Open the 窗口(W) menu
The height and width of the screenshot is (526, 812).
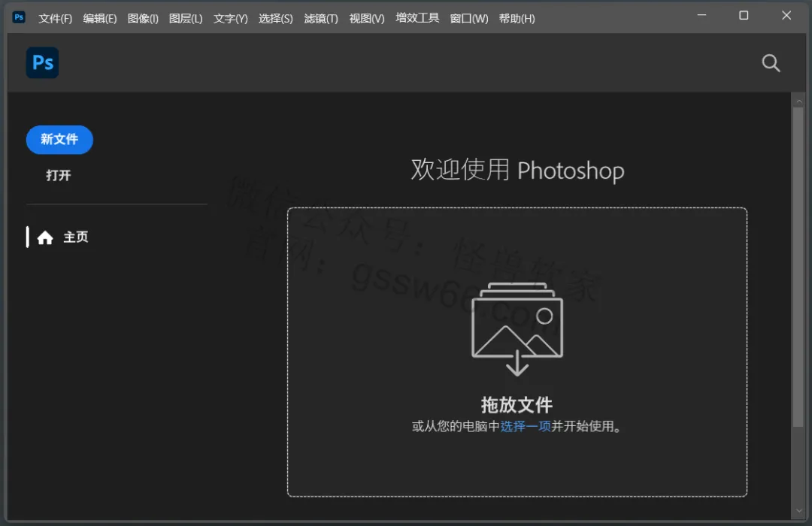click(x=469, y=19)
